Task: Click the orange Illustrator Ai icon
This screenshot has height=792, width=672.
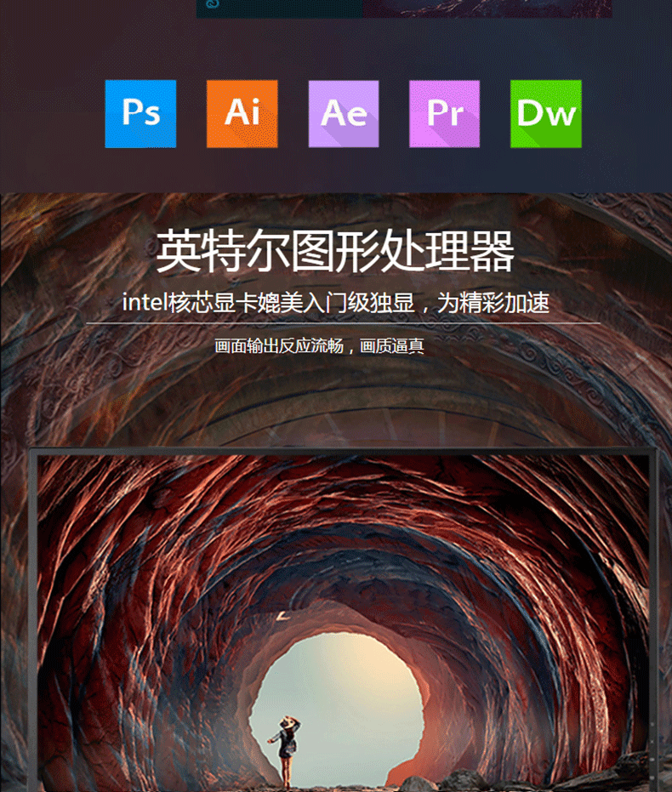Action: [242, 114]
